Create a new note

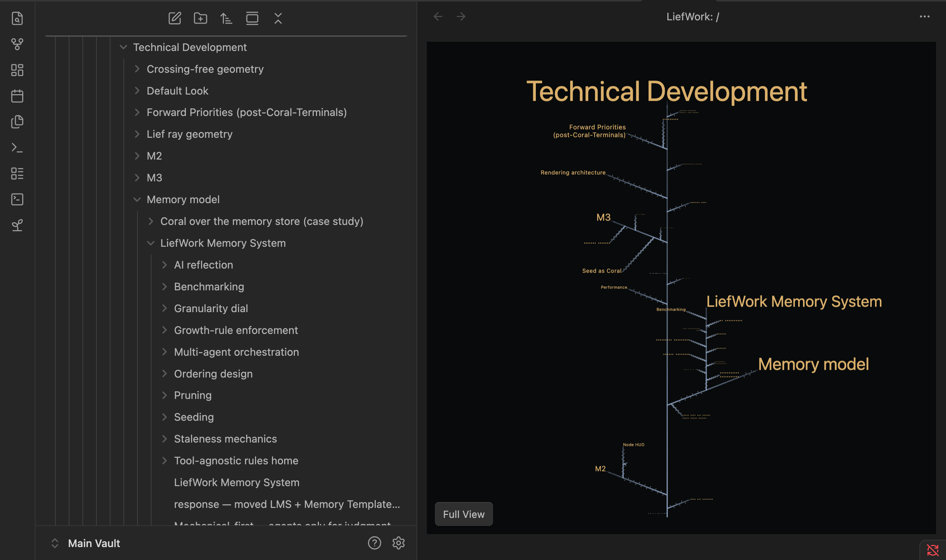tap(174, 18)
